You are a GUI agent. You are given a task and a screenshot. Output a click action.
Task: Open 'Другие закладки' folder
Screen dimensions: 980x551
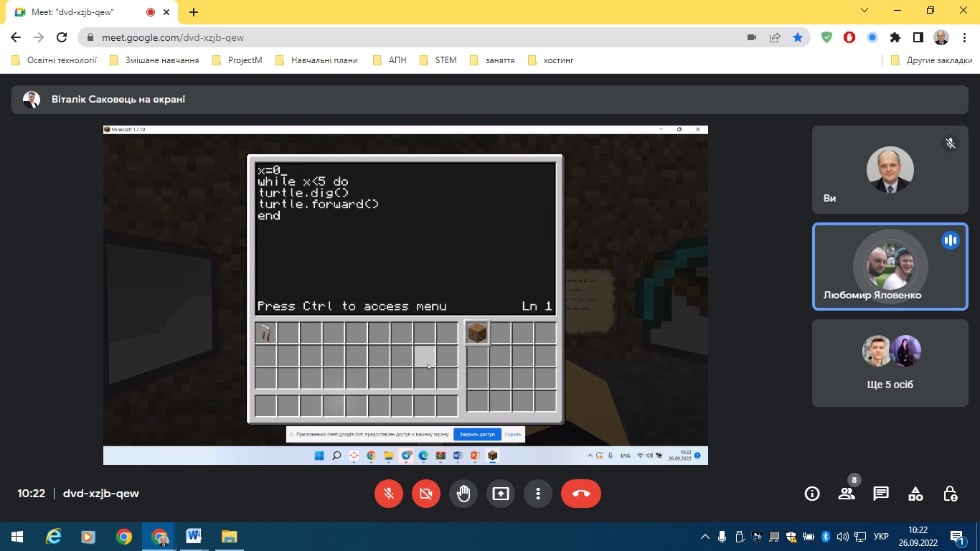931,60
